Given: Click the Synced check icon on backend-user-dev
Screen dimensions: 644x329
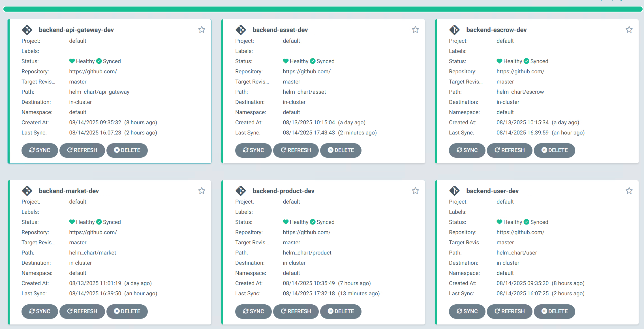Looking at the screenshot, I should [x=526, y=222].
